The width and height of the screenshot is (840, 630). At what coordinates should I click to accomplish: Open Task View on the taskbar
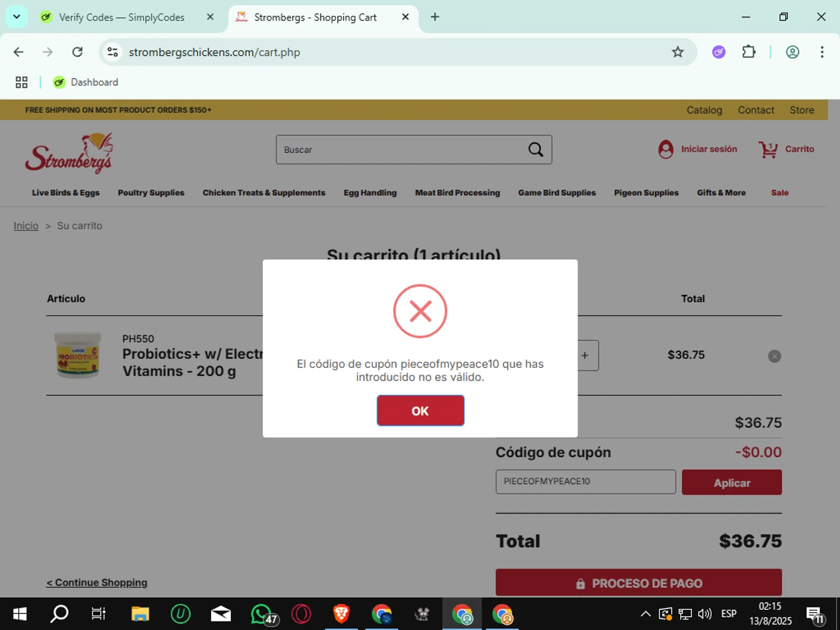99,614
